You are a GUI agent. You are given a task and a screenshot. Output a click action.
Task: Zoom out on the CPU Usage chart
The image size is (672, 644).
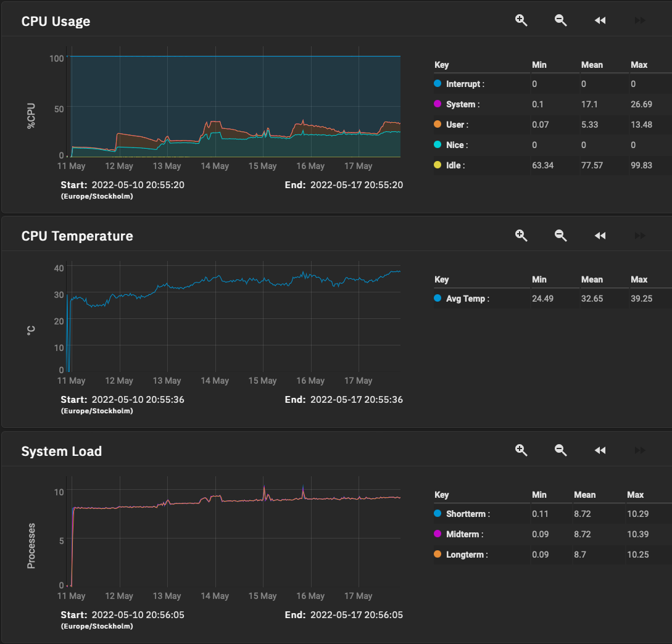560,20
